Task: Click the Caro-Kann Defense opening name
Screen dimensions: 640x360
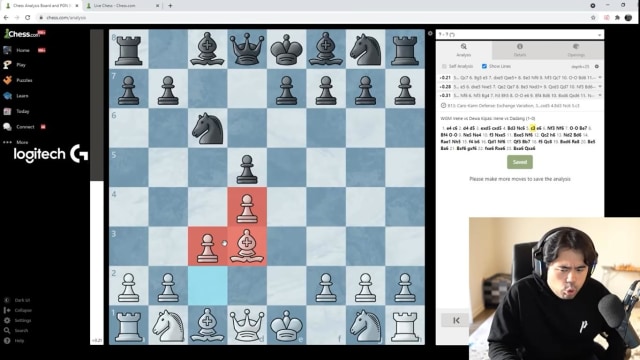Action: click(x=513, y=106)
